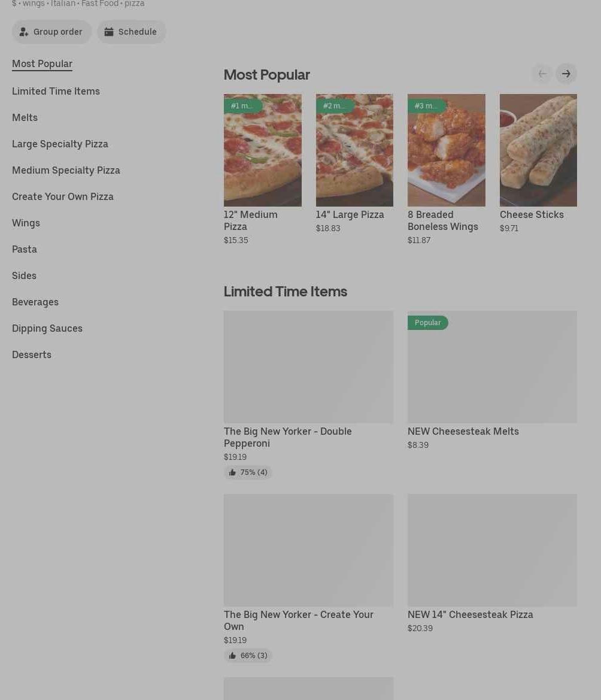
Task: Click the thumbs-up 75% rating badge
Action: coord(248,472)
